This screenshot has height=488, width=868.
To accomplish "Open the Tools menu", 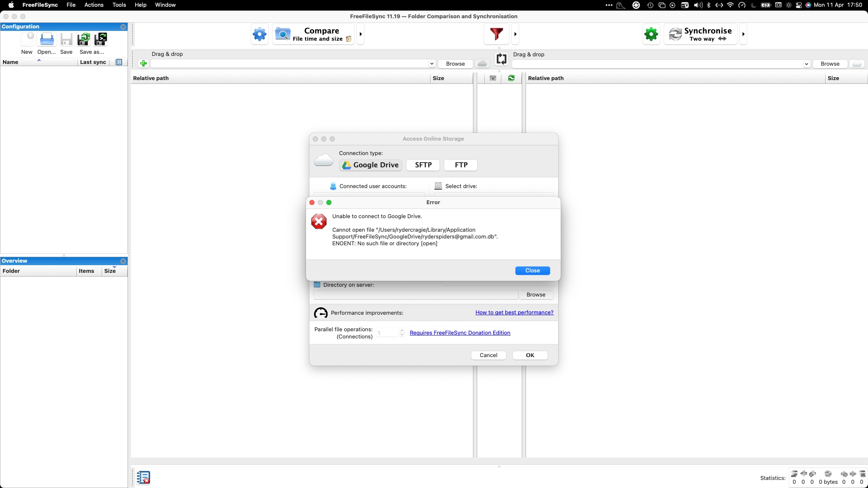I will 119,5.
